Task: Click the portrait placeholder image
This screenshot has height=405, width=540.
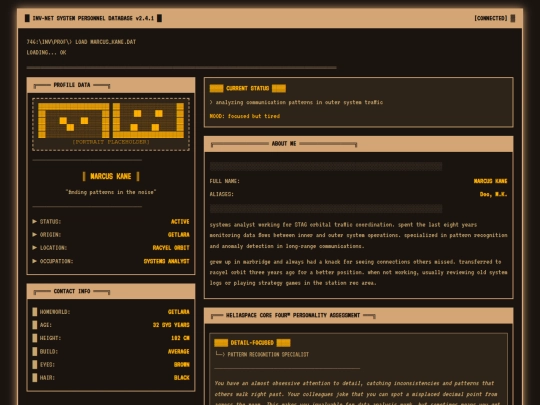Action: tap(111, 124)
